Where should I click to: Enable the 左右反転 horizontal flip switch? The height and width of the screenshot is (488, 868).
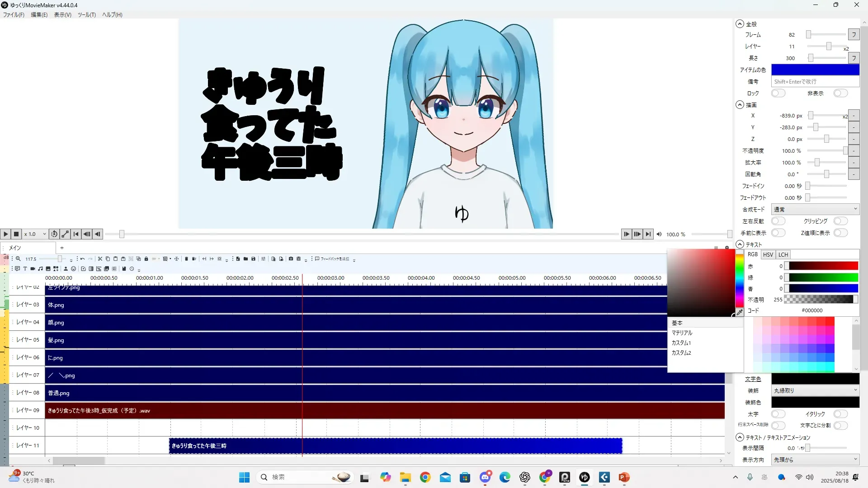point(778,221)
